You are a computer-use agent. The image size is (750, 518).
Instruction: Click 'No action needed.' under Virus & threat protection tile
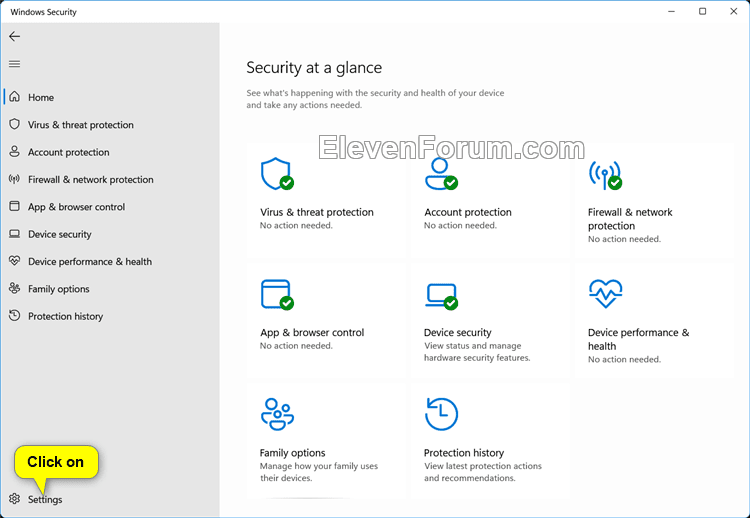tap(296, 225)
